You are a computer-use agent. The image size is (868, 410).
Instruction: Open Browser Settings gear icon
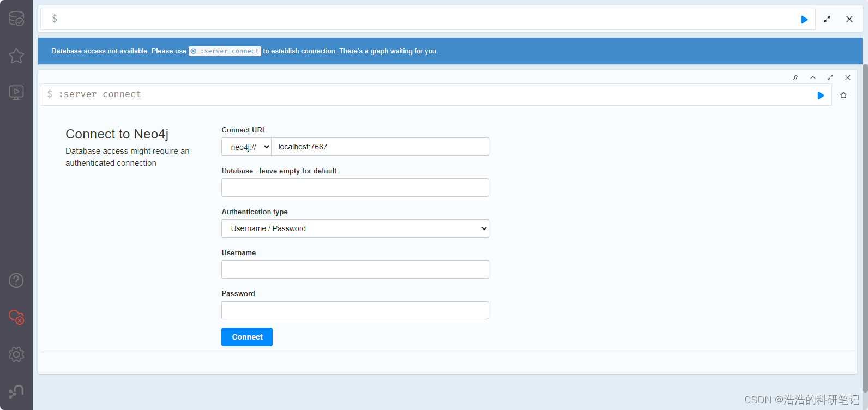(16, 354)
